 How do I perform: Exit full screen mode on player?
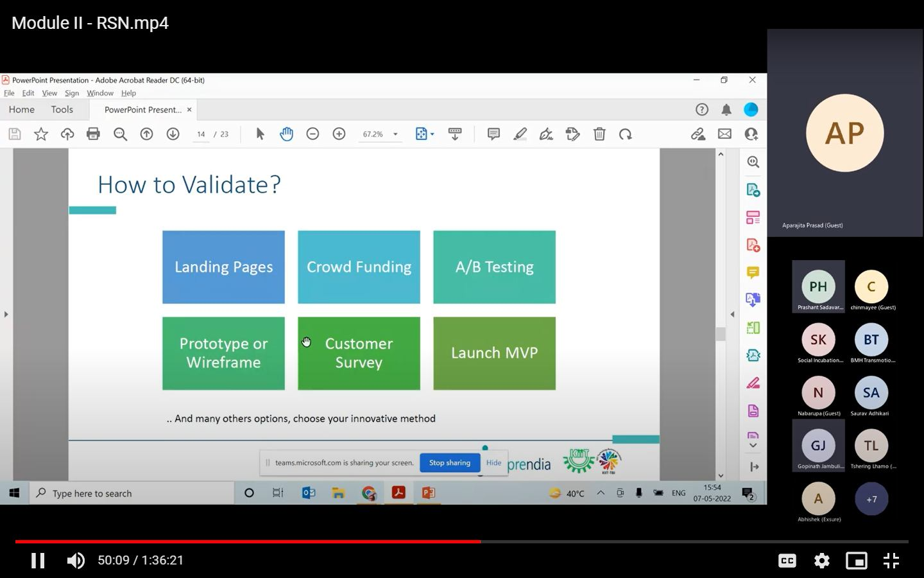(x=891, y=561)
